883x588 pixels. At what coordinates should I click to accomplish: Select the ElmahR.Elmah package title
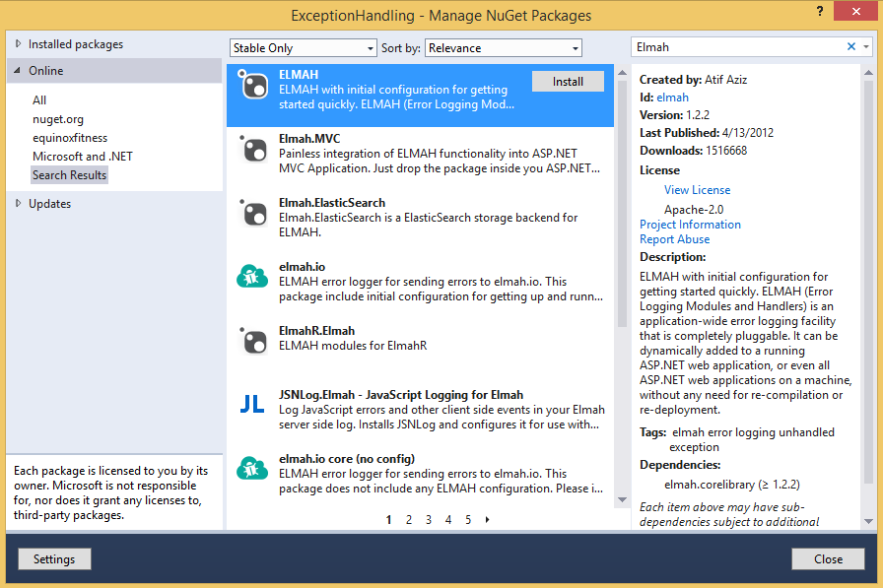click(316, 331)
